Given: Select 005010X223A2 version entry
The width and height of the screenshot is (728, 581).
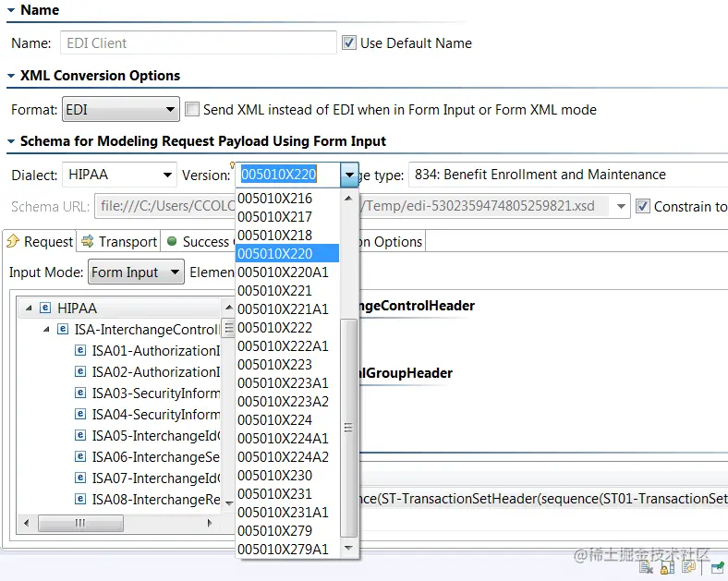Looking at the screenshot, I should click(287, 402).
